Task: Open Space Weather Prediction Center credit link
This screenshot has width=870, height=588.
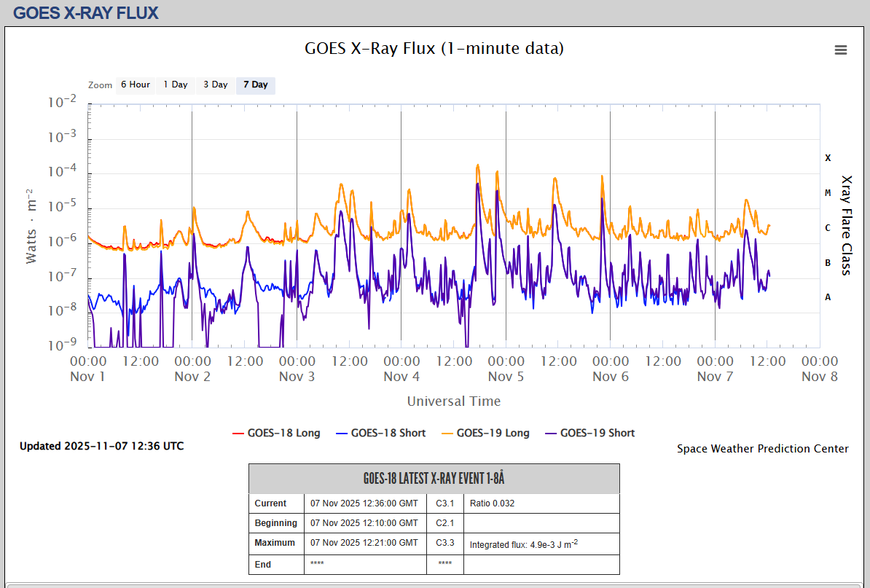Action: point(762,449)
